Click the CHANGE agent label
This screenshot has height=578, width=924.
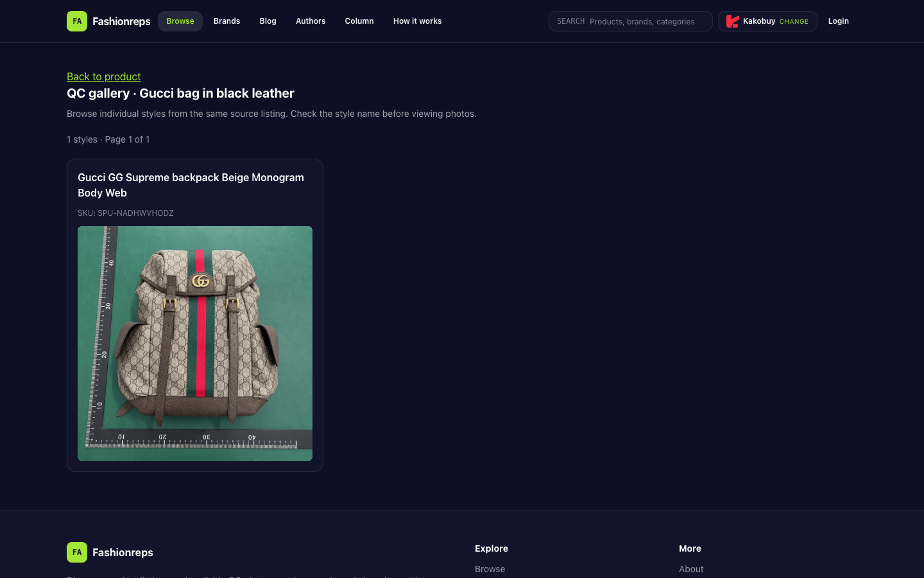[x=794, y=22]
